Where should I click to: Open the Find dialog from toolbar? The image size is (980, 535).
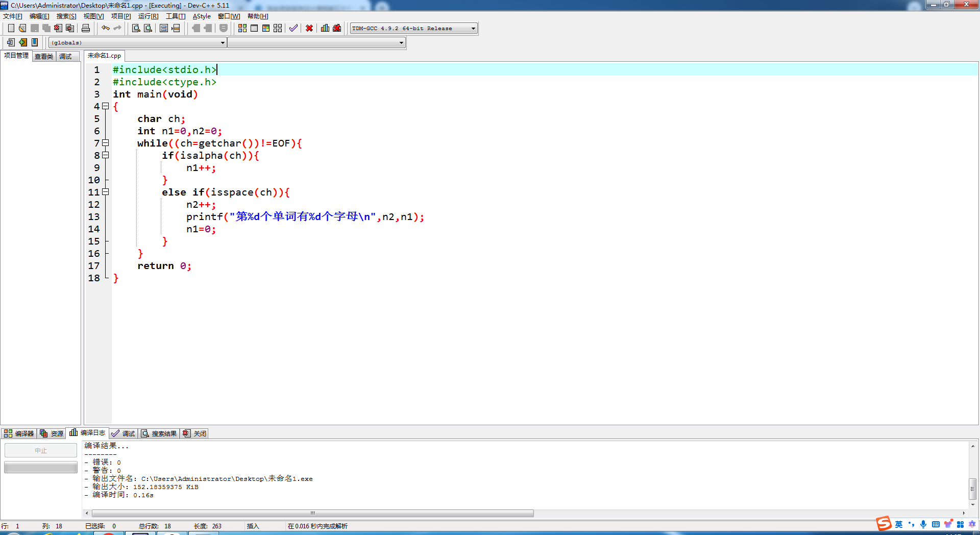click(x=136, y=28)
